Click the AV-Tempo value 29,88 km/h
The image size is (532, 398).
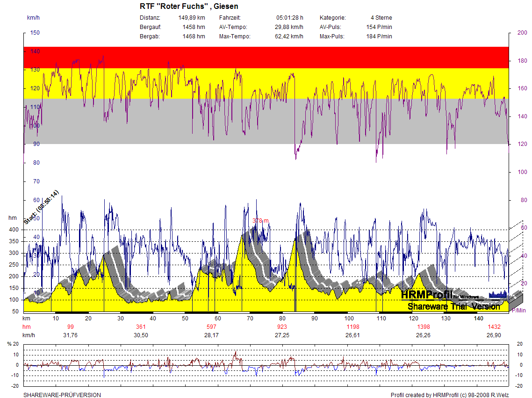point(289,27)
